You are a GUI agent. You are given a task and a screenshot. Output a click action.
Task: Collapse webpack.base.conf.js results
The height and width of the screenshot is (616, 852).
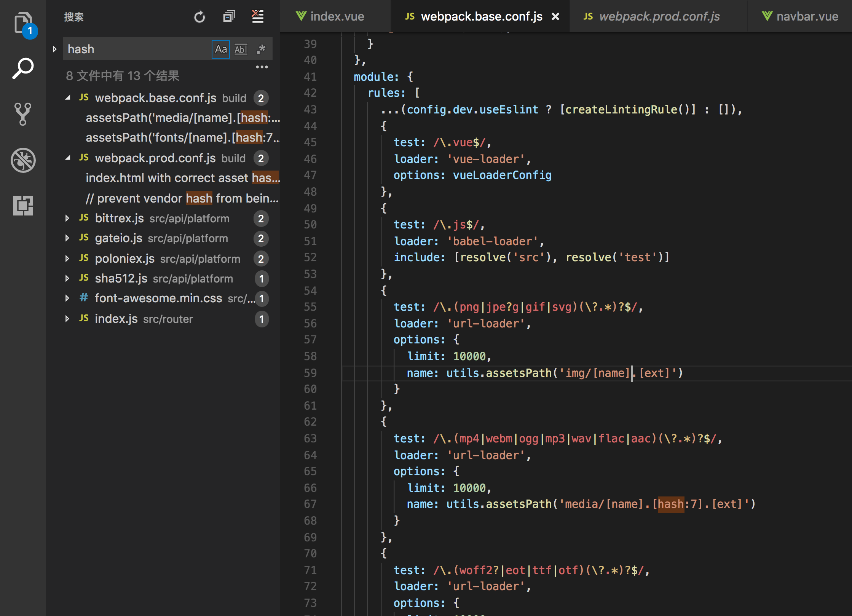tap(68, 98)
